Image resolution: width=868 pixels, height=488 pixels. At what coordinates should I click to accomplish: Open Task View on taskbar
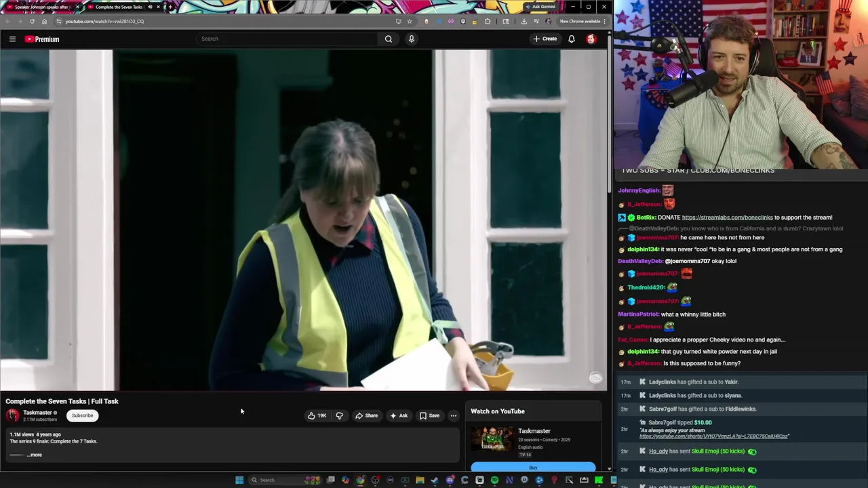[x=330, y=480]
